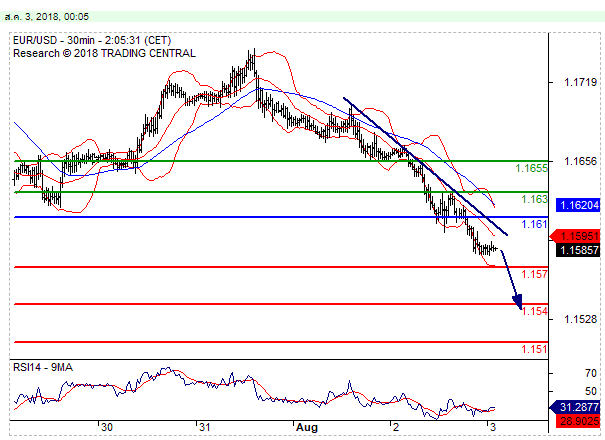Image resolution: width=605 pixels, height=440 pixels.
Task: Click the '30' date marker on time axis
Action: pos(106,427)
